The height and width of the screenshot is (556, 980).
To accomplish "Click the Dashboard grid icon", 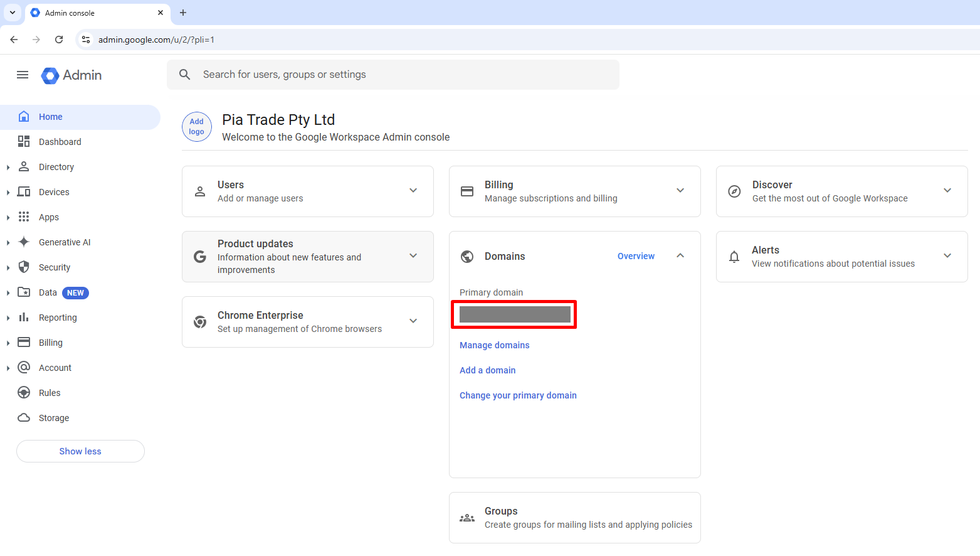I will point(24,142).
